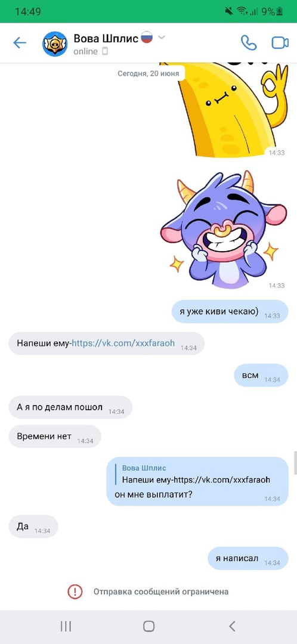Tap the 'Отправка сообщений ограничена' notice
Viewport: 297px width, 644px height.
[x=160, y=592]
